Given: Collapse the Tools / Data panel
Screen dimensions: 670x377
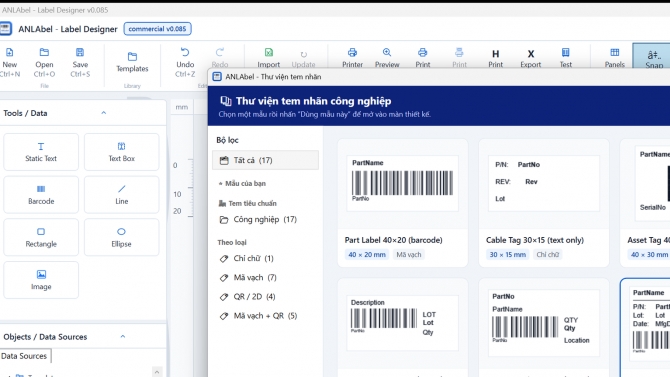Looking at the screenshot, I should point(103,113).
